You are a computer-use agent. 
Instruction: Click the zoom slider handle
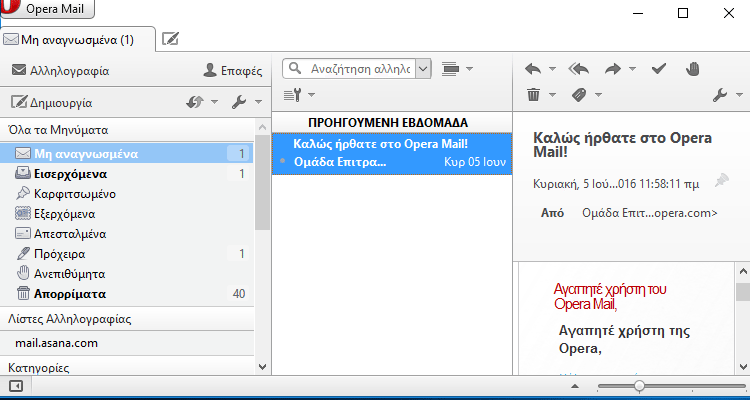tap(639, 386)
